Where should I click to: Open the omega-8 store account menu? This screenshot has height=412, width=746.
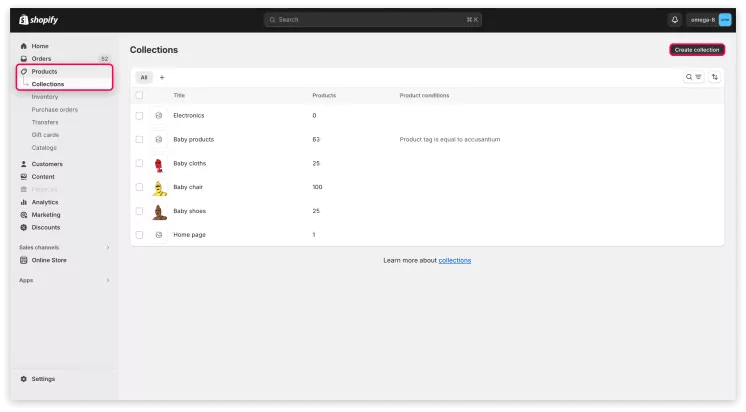pyautogui.click(x=709, y=19)
